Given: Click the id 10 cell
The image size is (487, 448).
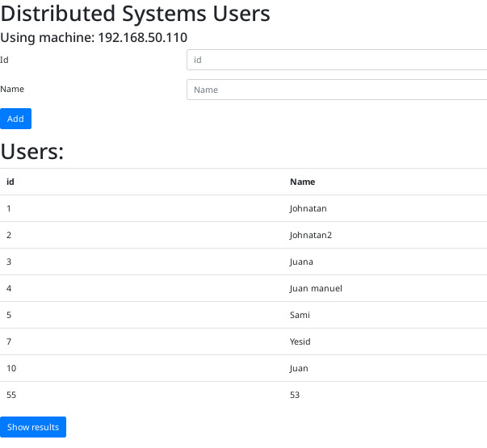Looking at the screenshot, I should [x=11, y=368].
